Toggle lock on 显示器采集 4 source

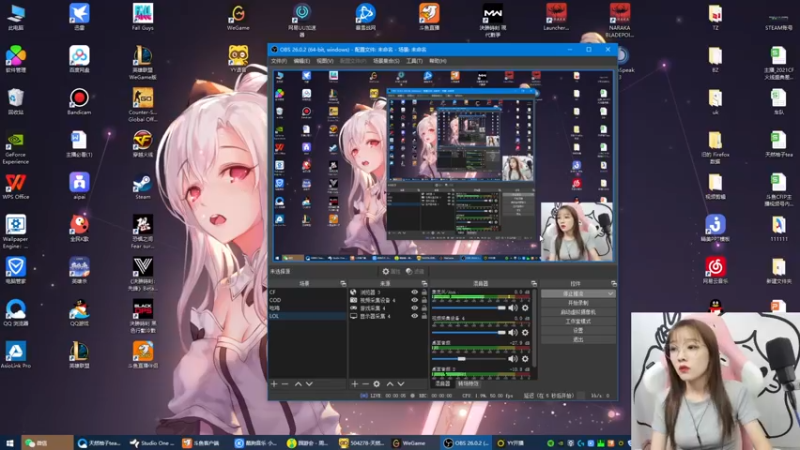click(x=424, y=316)
